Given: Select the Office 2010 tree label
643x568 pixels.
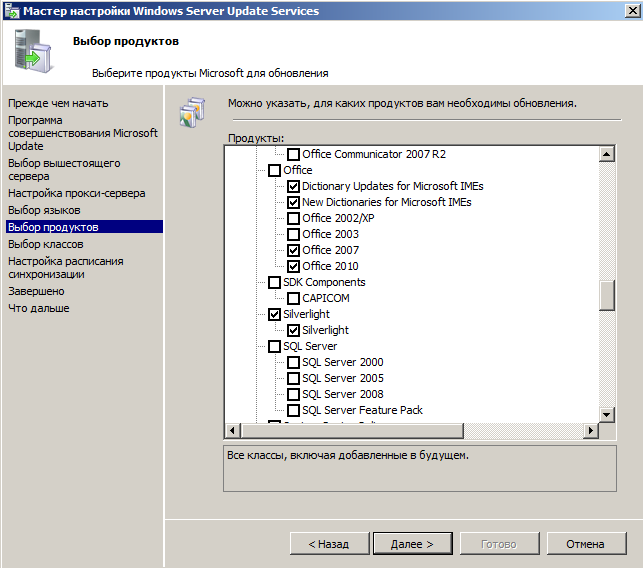Looking at the screenshot, I should pyautogui.click(x=330, y=266).
